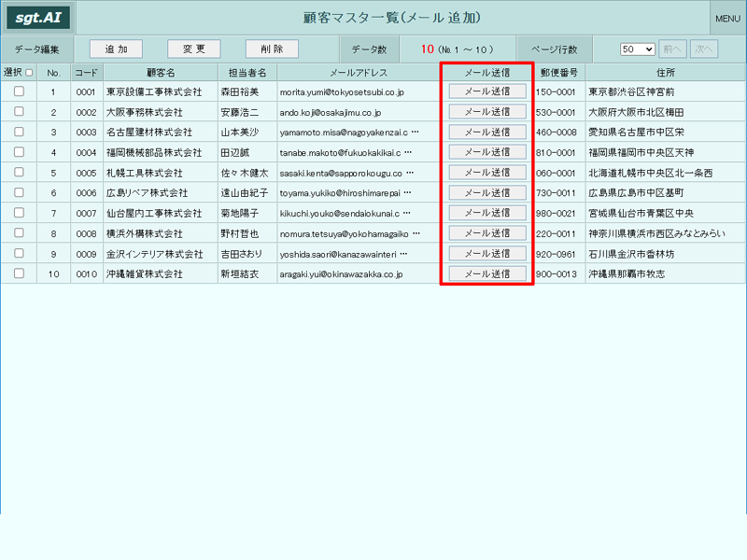Click the 郵便番号 column header
This screenshot has height=560, width=747.
(x=558, y=73)
